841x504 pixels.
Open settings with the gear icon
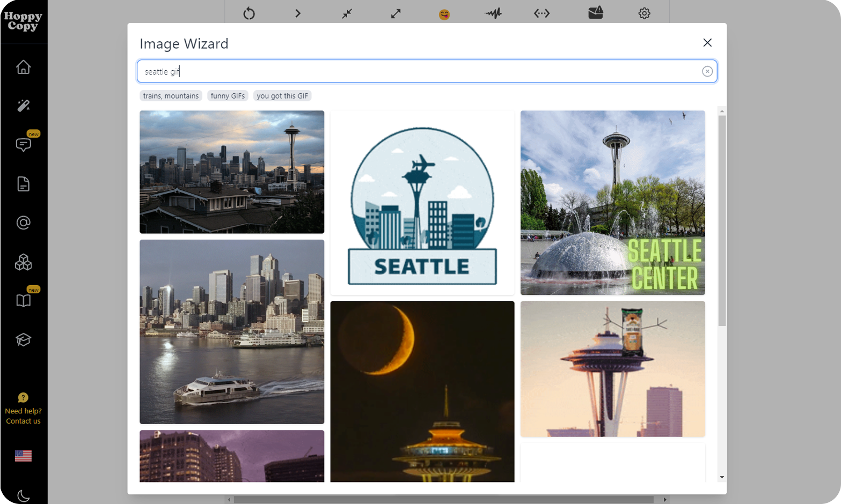[645, 14]
